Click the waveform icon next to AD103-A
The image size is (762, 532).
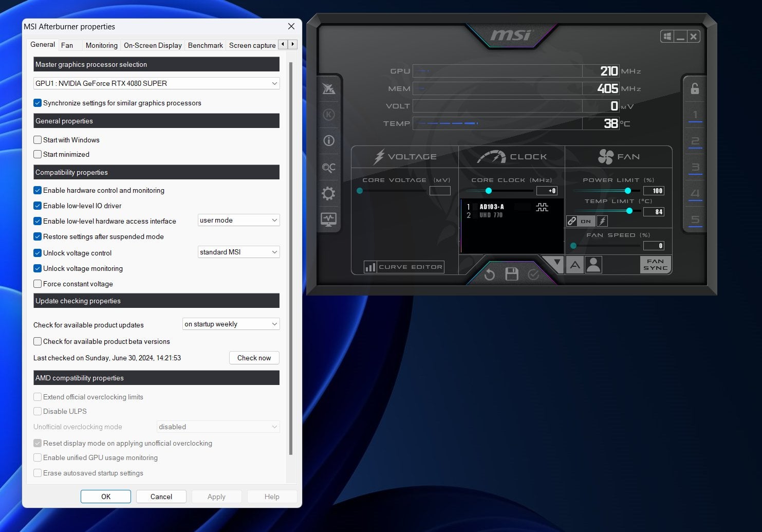pyautogui.click(x=542, y=207)
